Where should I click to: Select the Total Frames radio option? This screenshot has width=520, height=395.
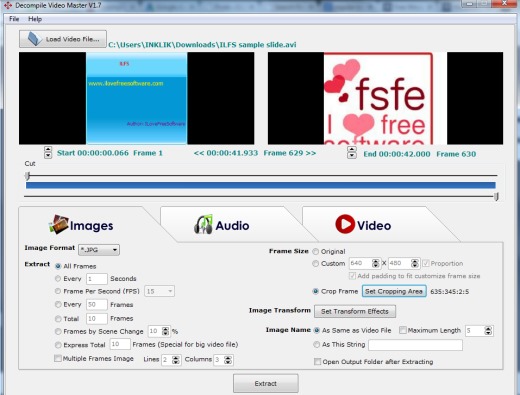coord(58,319)
